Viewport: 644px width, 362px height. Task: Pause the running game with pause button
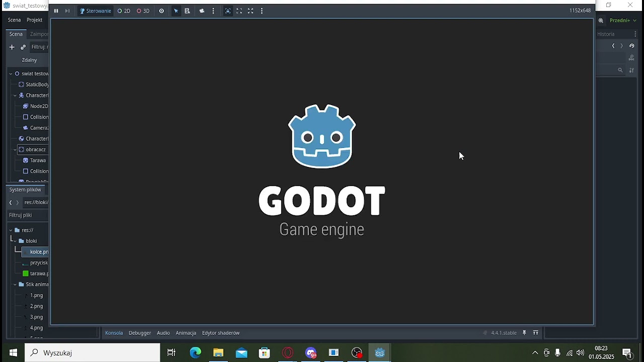[x=56, y=11]
